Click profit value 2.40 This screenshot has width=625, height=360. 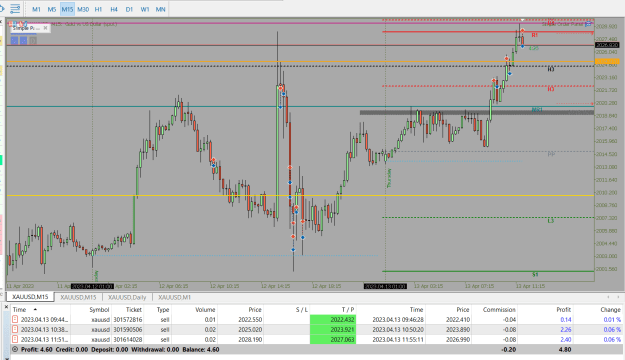pyautogui.click(x=566, y=340)
